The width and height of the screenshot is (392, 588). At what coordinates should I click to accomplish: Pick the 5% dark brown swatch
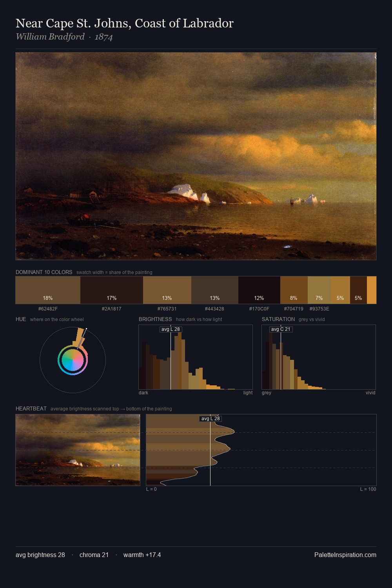coord(358,290)
